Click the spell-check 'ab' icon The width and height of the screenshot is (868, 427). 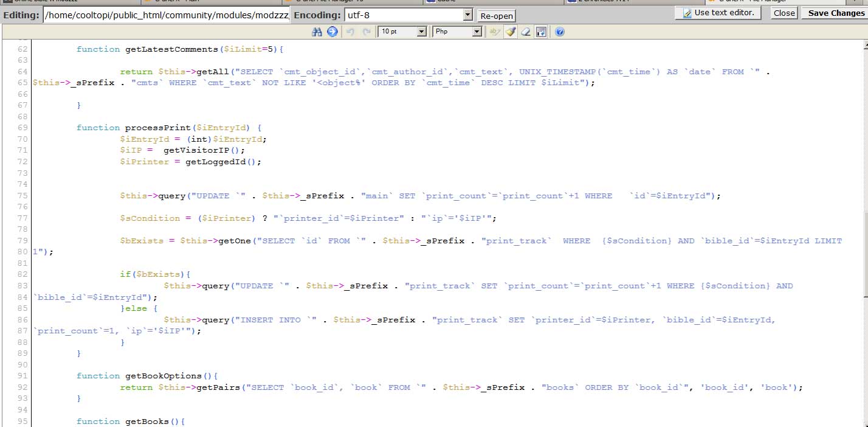[x=495, y=32]
